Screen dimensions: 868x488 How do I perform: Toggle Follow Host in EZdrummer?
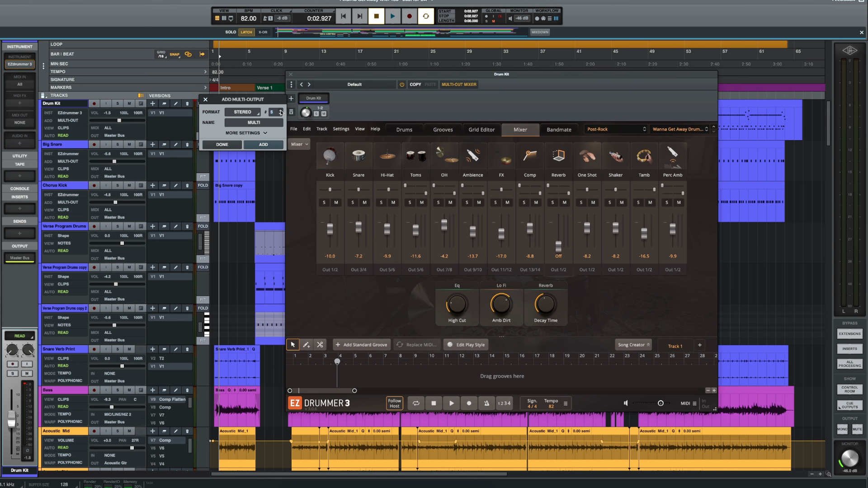394,403
